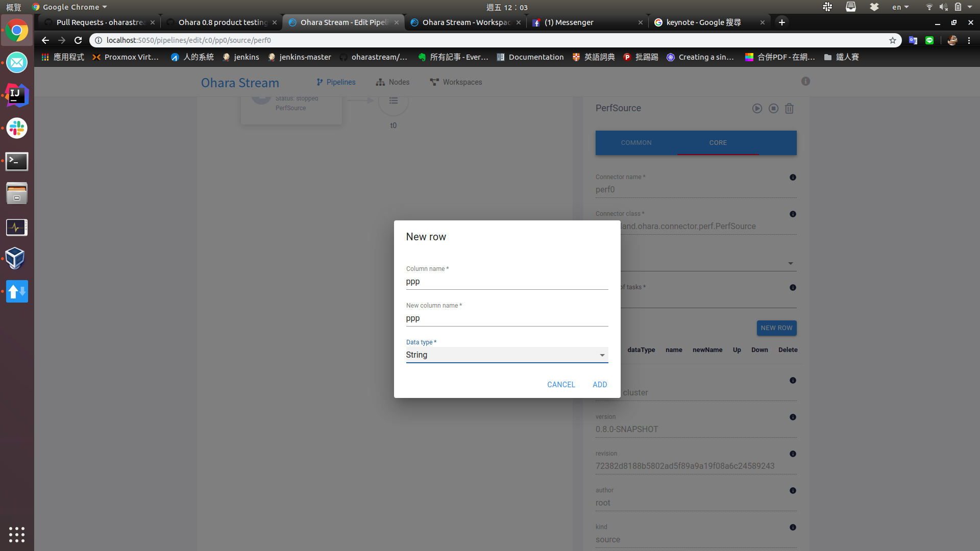Show info for Connector class field
Image resolution: width=980 pixels, height=551 pixels.
pyautogui.click(x=793, y=214)
